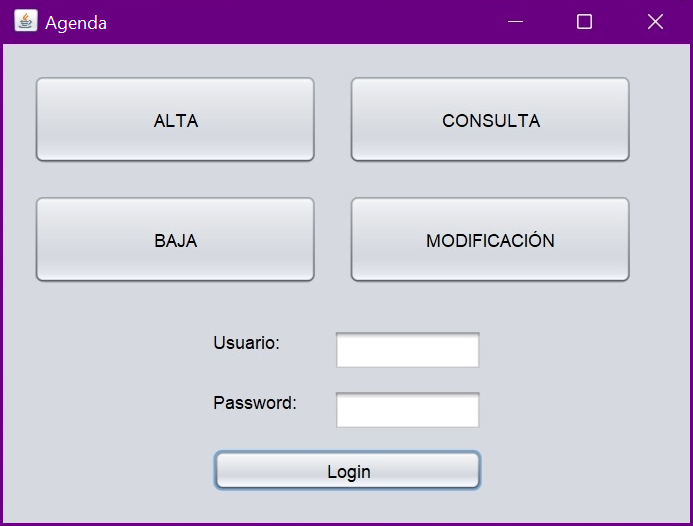The width and height of the screenshot is (693, 526).
Task: Click the Agenda title text
Action: coord(76,22)
